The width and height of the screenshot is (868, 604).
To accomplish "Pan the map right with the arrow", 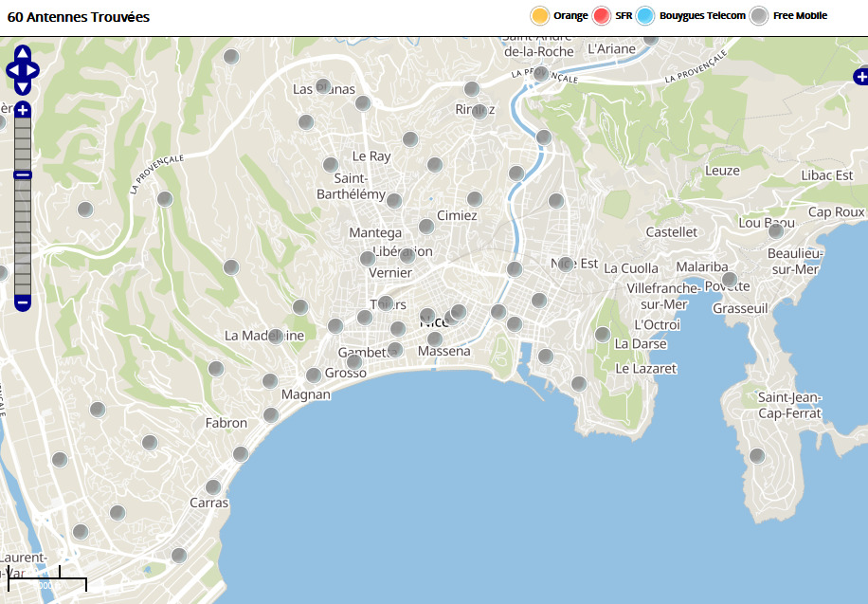I will click(34, 70).
